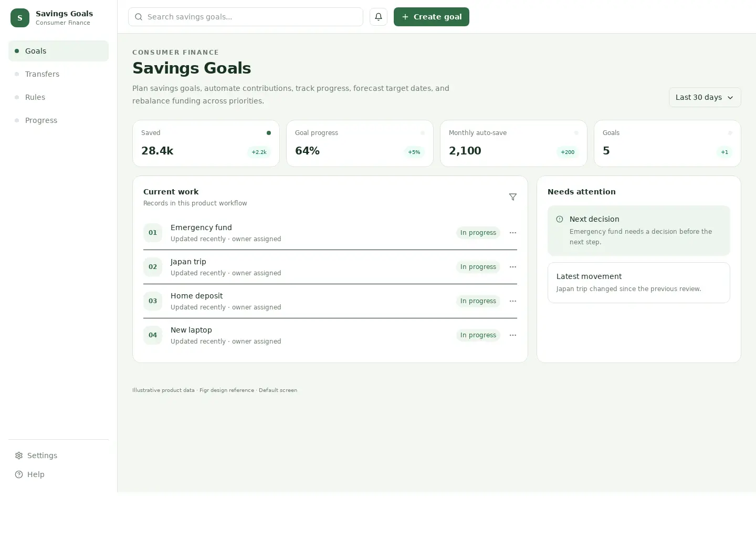Viewport: 756px width, 538px height.
Task: Open the filter icon in Current work
Action: (x=513, y=197)
